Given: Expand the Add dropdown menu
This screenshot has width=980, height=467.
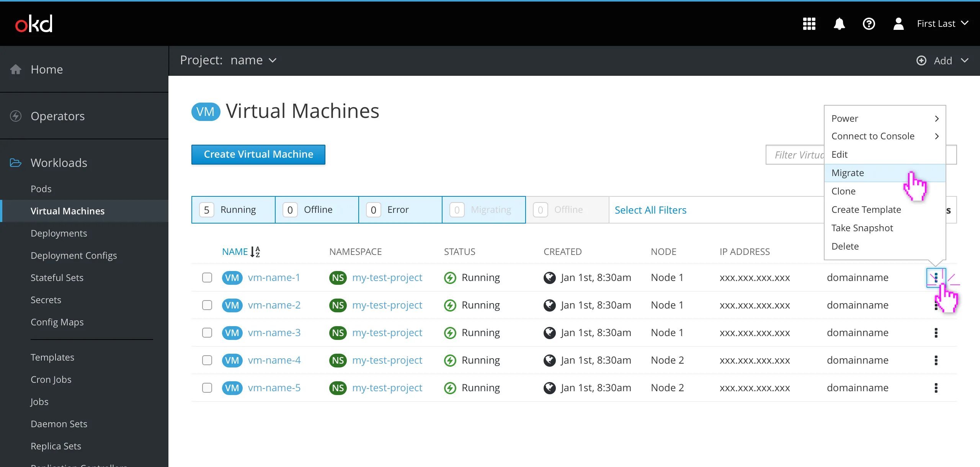Looking at the screenshot, I should pyautogui.click(x=942, y=60).
